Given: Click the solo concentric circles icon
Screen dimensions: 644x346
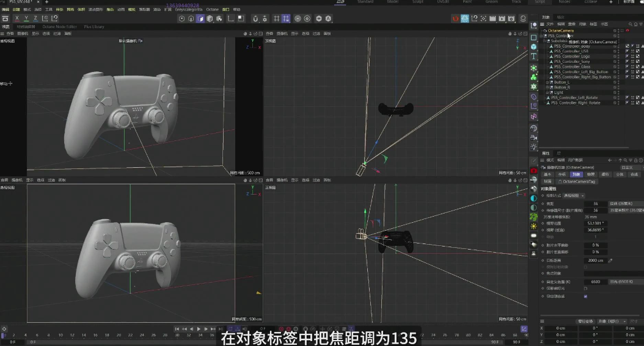Looking at the screenshot, I should pyautogui.click(x=298, y=18).
